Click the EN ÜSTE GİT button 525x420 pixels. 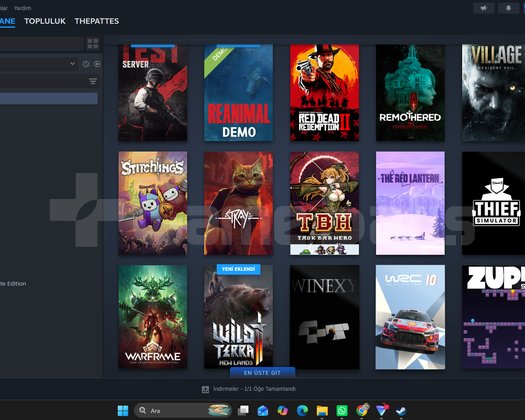(262, 372)
